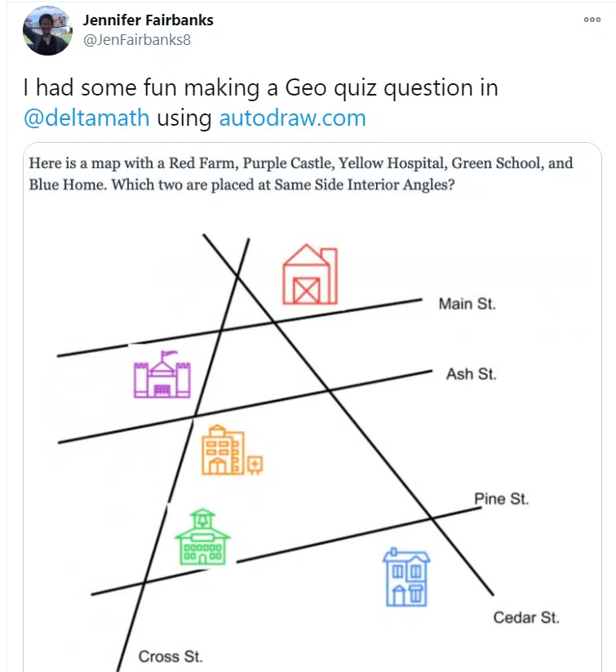Image resolution: width=616 pixels, height=672 pixels.
Task: Select the blue home icon
Action: pyautogui.click(x=406, y=577)
